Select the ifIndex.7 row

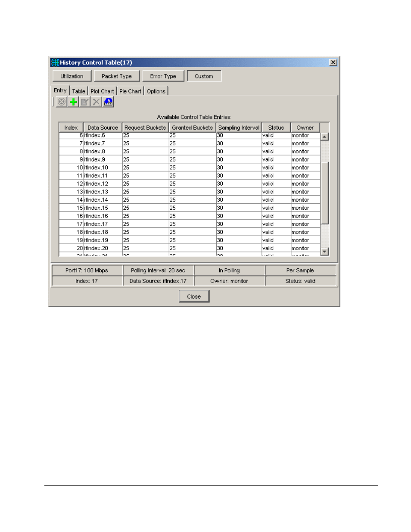click(x=190, y=143)
